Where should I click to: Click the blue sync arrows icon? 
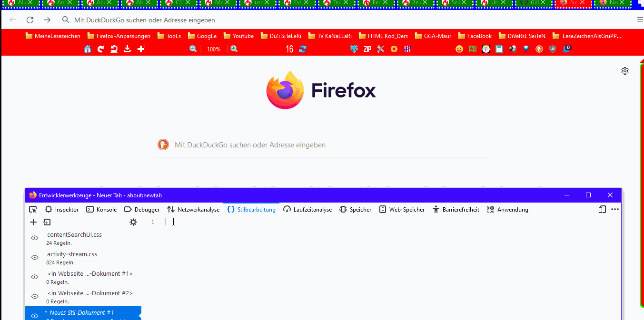pos(303,49)
